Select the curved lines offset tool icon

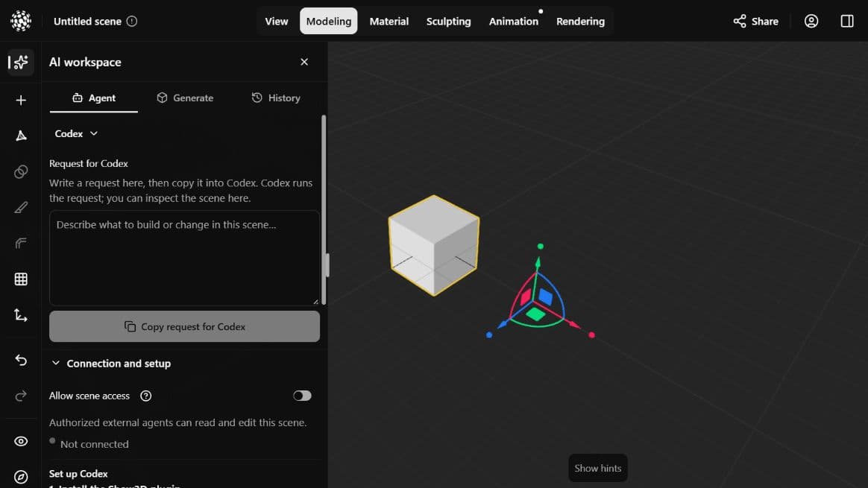pos(21,244)
